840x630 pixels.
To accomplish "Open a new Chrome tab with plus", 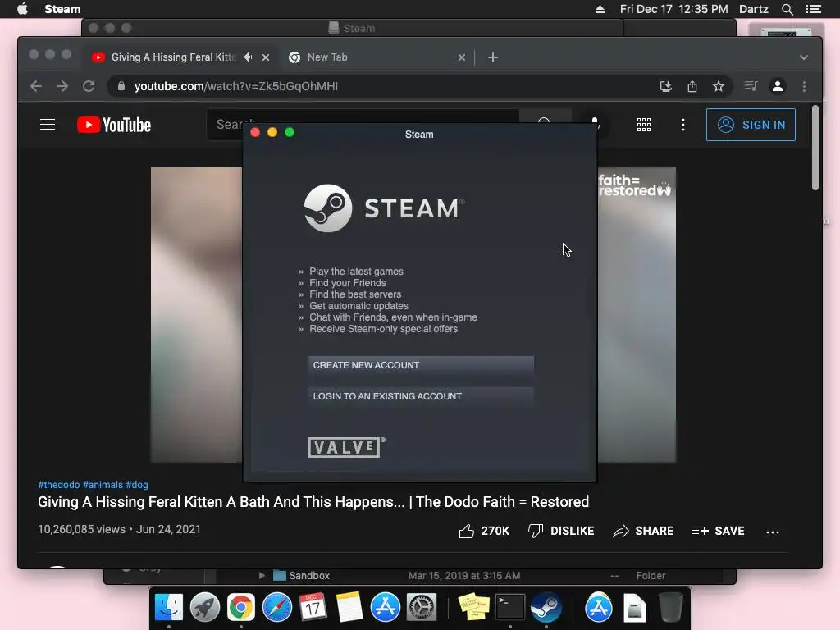I will pos(493,57).
